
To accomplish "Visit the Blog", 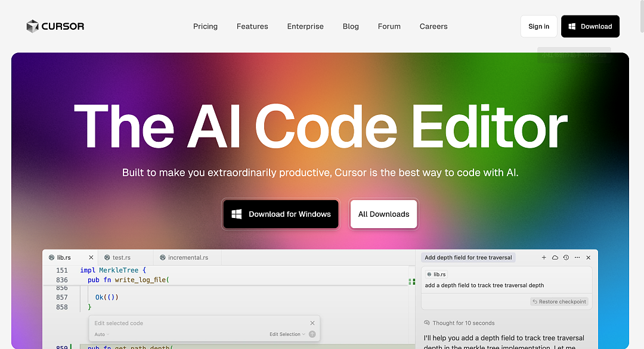I will coord(351,26).
